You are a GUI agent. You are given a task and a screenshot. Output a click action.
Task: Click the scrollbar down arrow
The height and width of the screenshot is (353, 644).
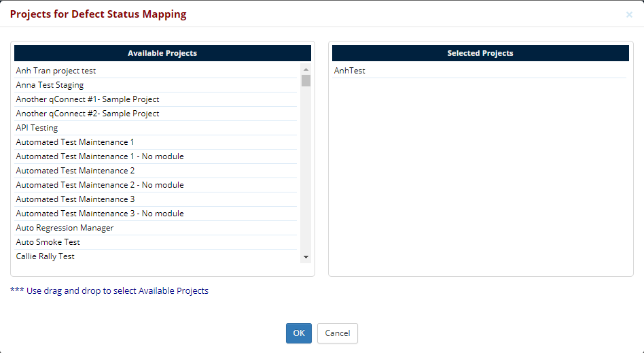(x=306, y=257)
